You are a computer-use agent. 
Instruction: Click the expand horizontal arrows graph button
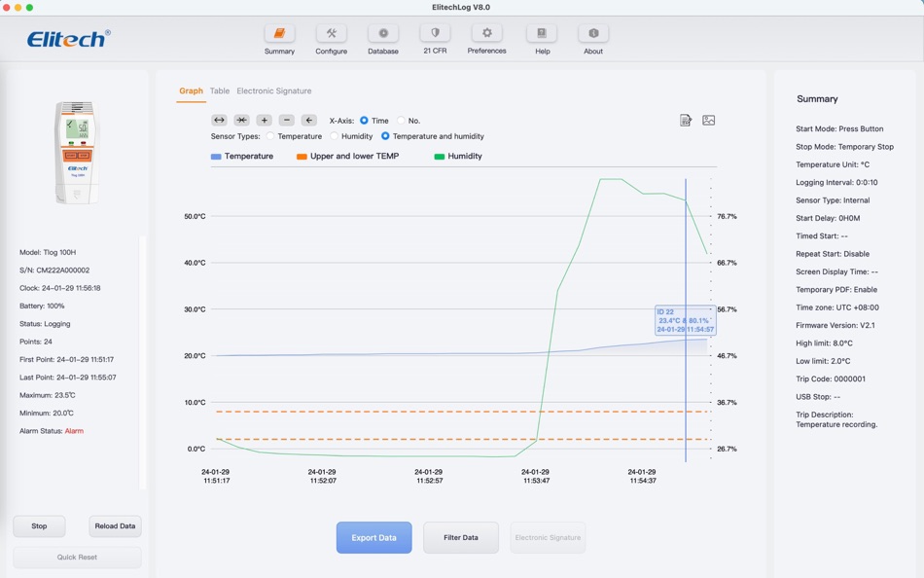219,121
